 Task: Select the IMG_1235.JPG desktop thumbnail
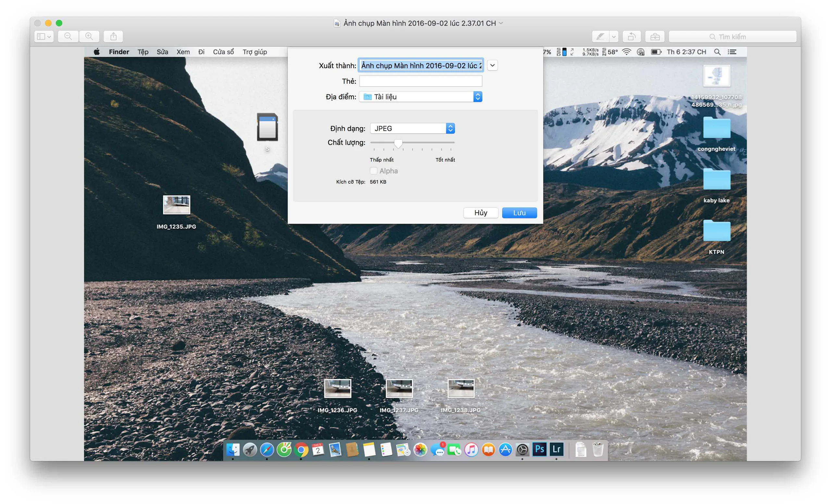tap(176, 205)
